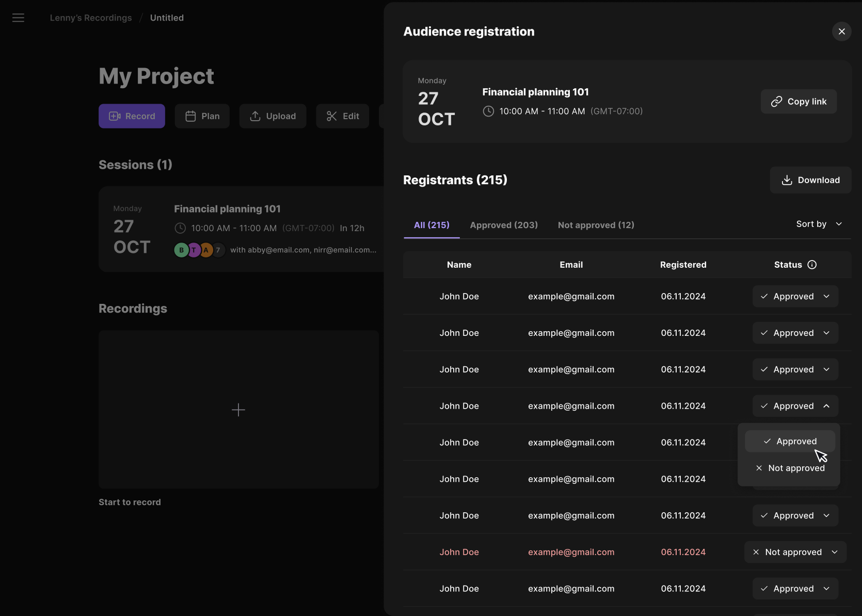Open first row's Approved status dropdown
This screenshot has height=616, width=862.
coord(795,297)
